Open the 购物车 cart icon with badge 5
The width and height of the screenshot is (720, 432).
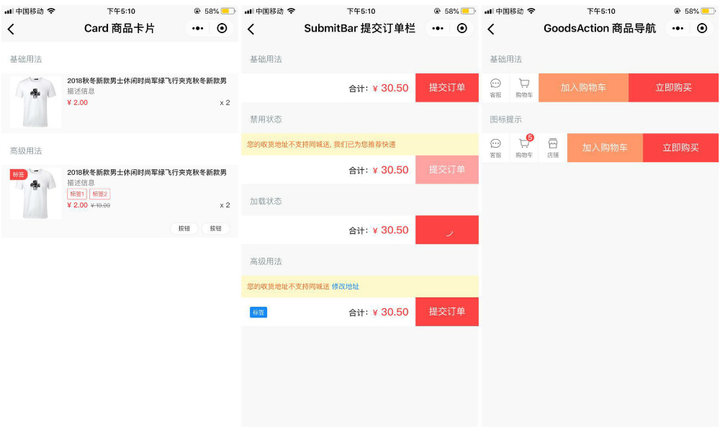tap(524, 148)
